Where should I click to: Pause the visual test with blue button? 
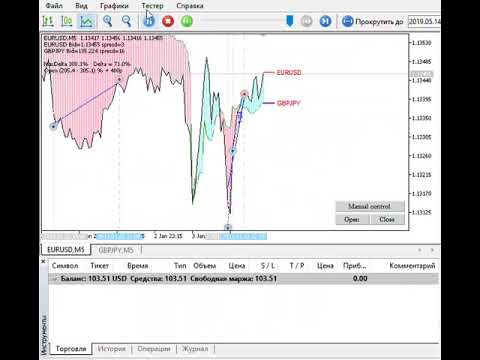[x=149, y=21]
